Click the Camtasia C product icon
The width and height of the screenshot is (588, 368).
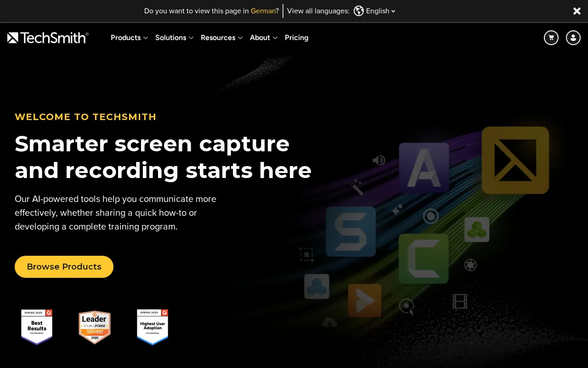424,259
